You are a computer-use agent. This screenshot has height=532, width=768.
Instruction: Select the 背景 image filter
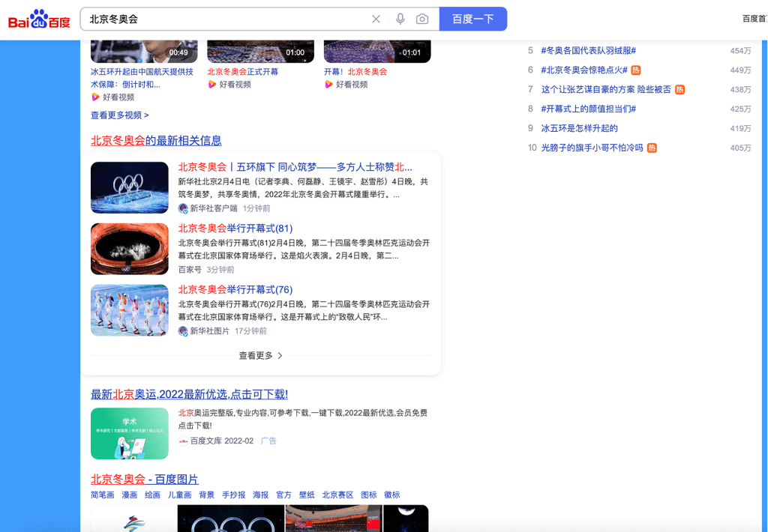pos(207,495)
